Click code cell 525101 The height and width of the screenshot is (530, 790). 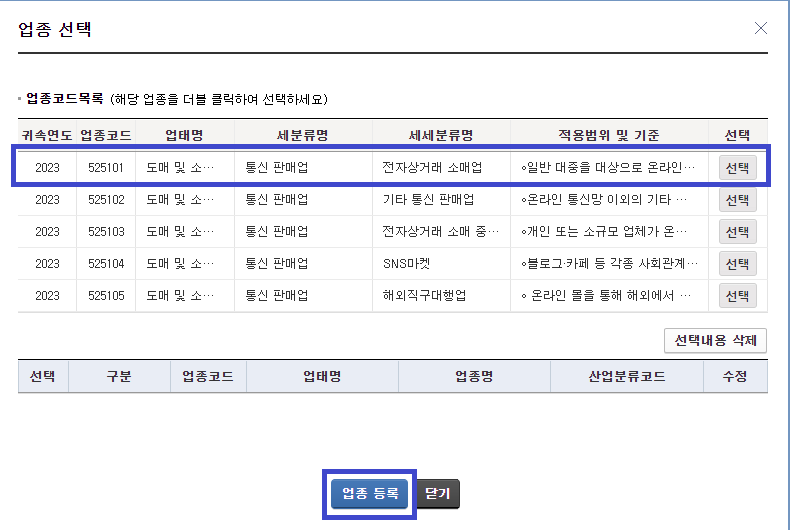tap(106, 168)
